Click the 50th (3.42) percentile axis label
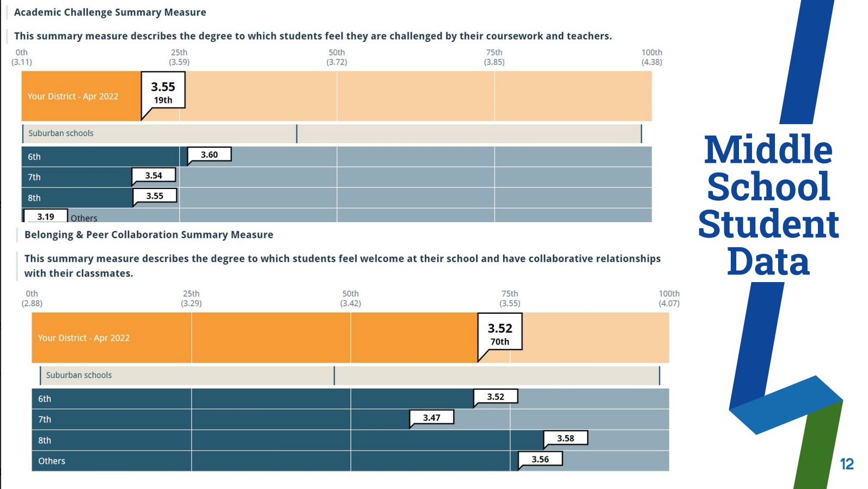The width and height of the screenshot is (868, 489). [x=351, y=298]
